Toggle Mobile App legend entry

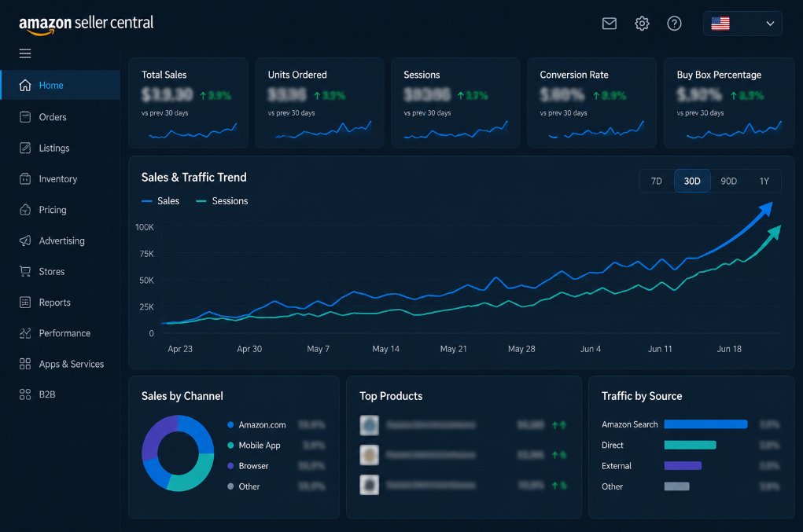click(254, 445)
